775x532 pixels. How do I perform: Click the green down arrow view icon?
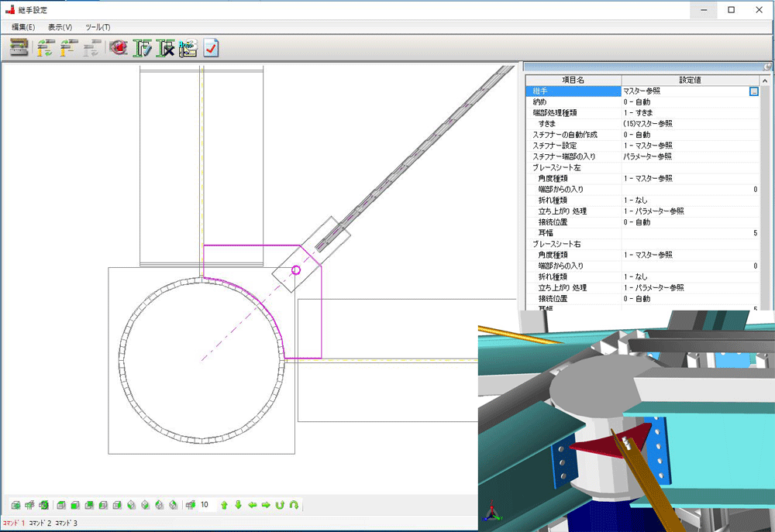click(x=238, y=505)
